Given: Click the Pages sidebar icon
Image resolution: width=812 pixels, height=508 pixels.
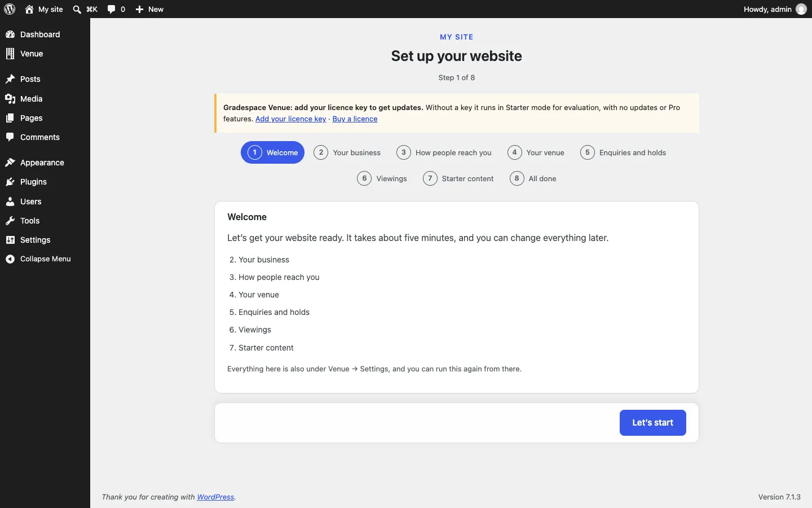Looking at the screenshot, I should click(10, 118).
